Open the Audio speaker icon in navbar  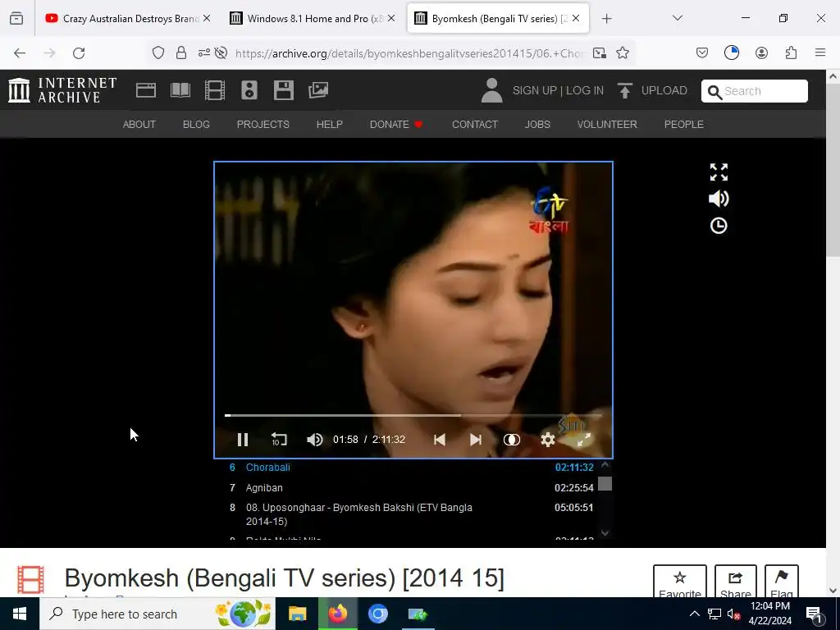pyautogui.click(x=249, y=90)
